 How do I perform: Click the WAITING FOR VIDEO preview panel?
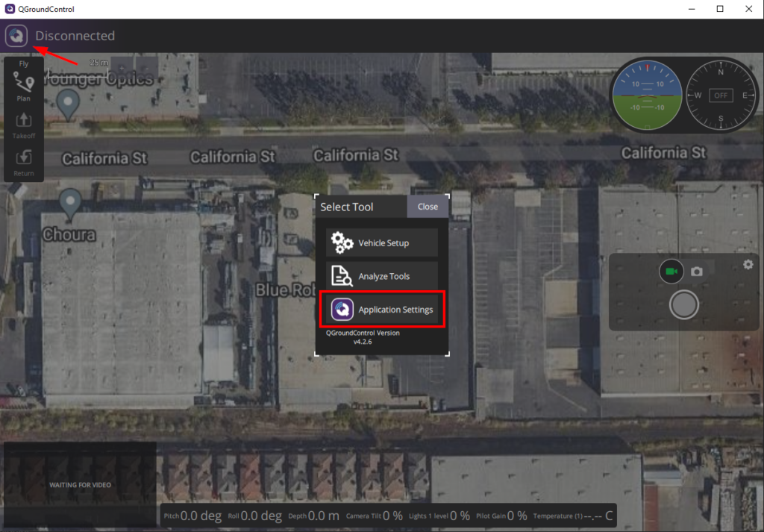(x=79, y=484)
